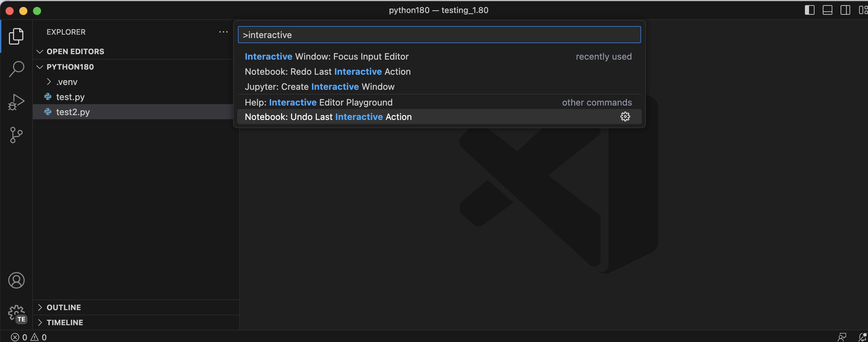Collapse the PYTHON180 folder tree
Image resolution: width=868 pixels, height=342 pixels.
pyautogui.click(x=39, y=67)
